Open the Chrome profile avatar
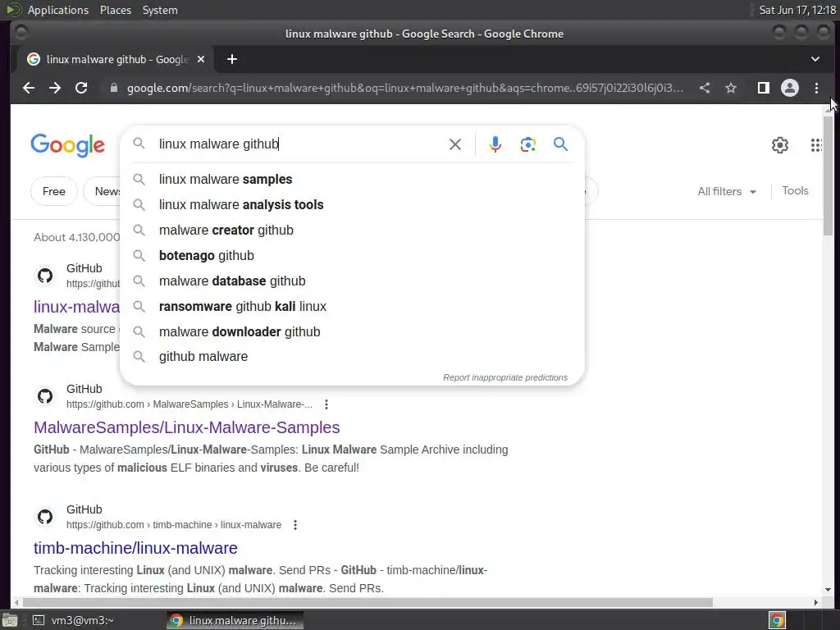Viewport: 840px width, 630px height. (x=790, y=88)
